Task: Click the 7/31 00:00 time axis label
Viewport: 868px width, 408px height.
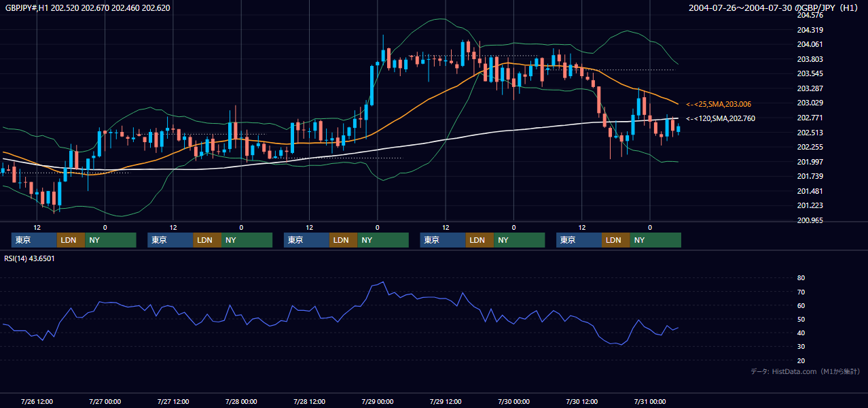Action: [650, 401]
